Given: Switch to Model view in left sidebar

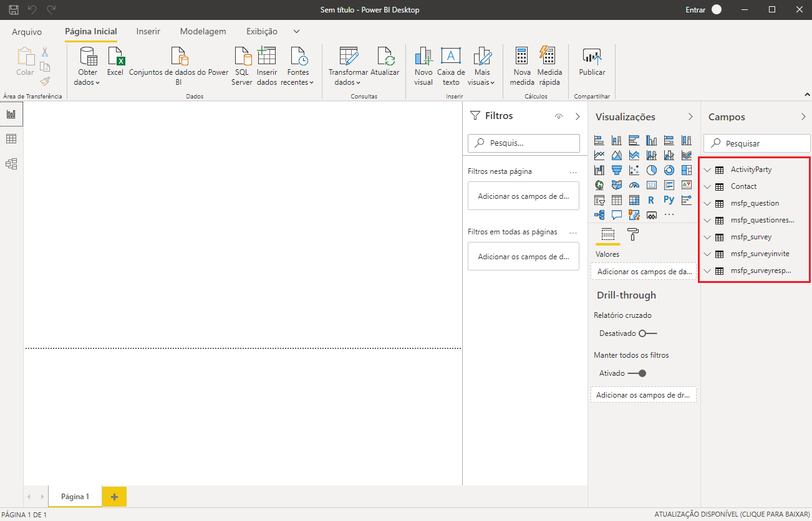Looking at the screenshot, I should (x=11, y=164).
